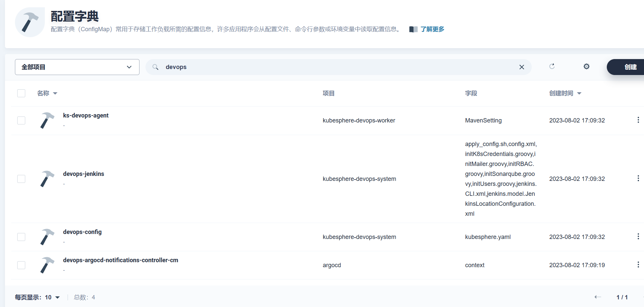Focus the search field containing devops

click(x=339, y=67)
